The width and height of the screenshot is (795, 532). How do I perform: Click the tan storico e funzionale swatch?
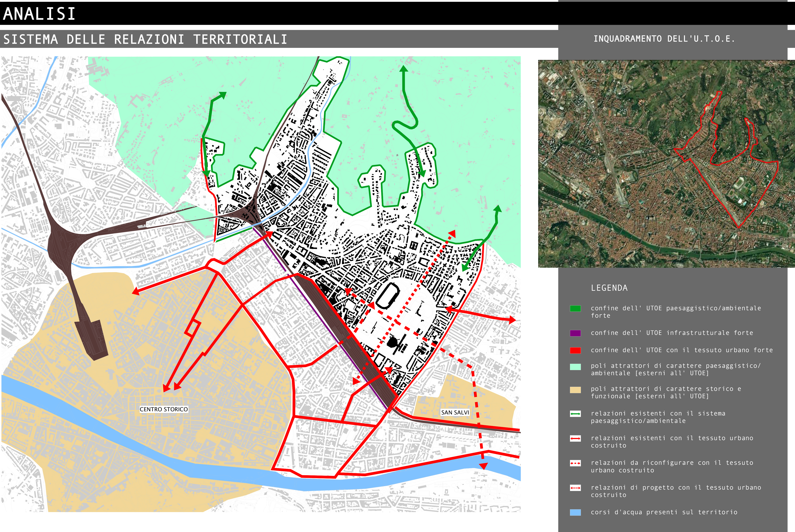[575, 390]
